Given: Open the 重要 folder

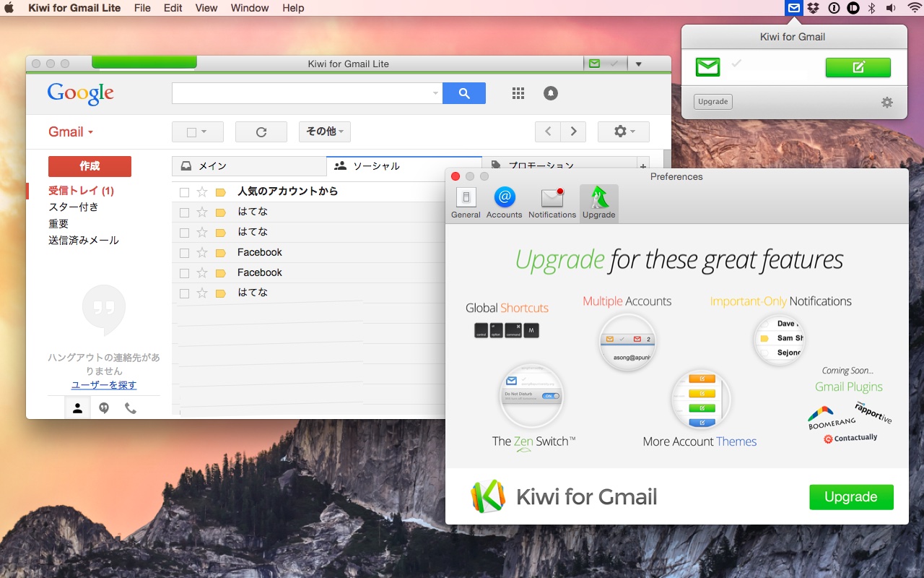Looking at the screenshot, I should 58,224.
